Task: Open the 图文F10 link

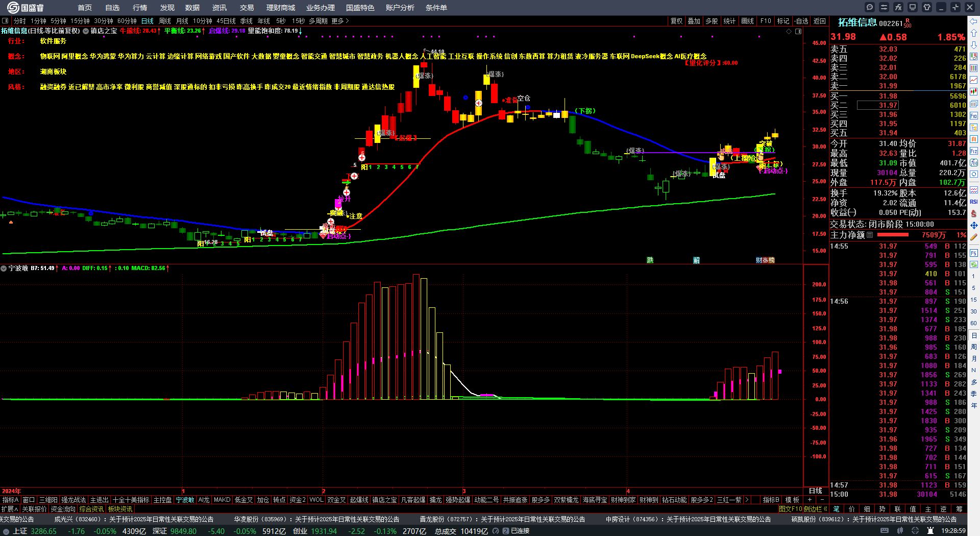Action: (x=791, y=509)
